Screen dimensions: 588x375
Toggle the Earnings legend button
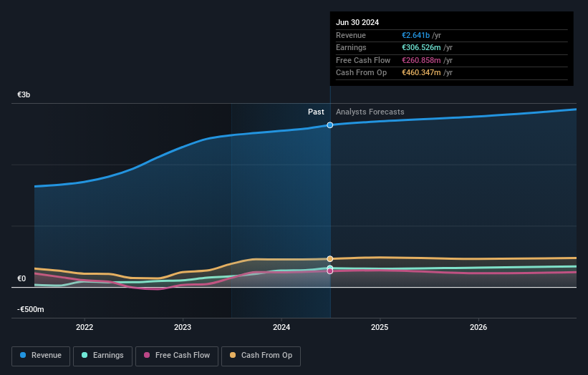[x=102, y=356]
